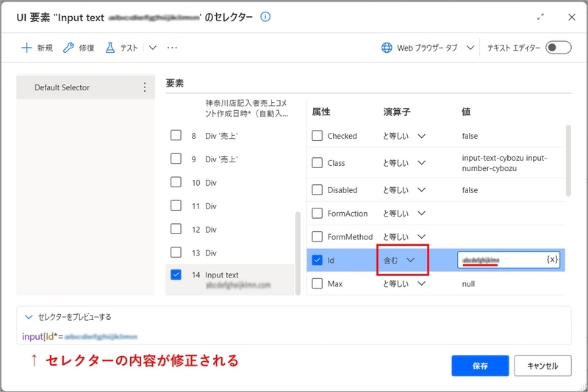Screen dimensions: 588x392
Task: Enable the FormAction attribute checkbox
Action: (x=318, y=214)
